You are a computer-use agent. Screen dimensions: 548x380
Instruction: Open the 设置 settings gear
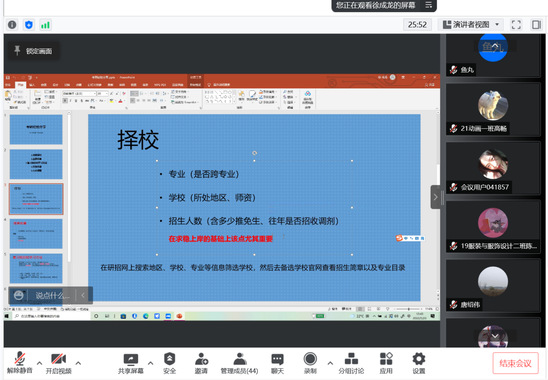(419, 363)
